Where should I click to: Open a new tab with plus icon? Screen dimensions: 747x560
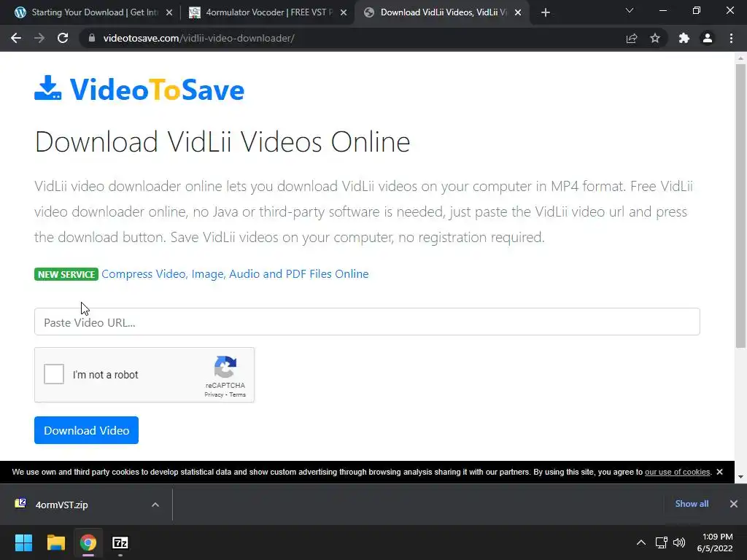(546, 13)
